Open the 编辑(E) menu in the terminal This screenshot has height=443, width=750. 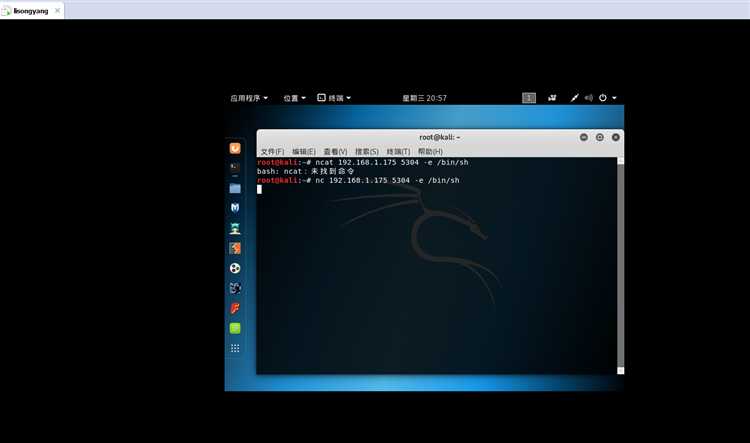coord(304,152)
